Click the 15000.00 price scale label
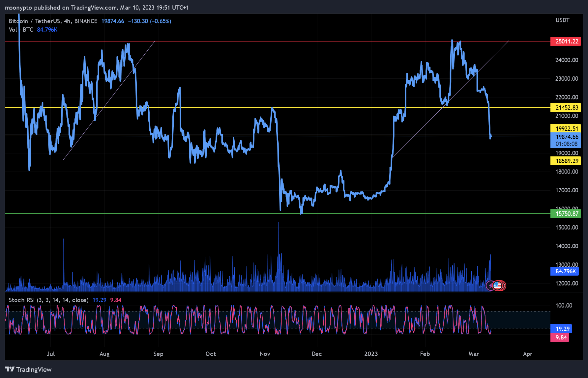588x378 pixels. pos(567,228)
